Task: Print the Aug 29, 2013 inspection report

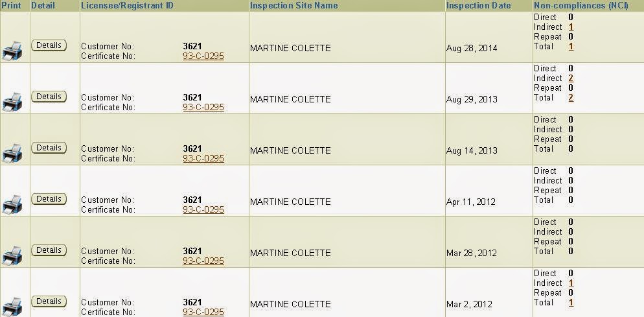Action: point(13,101)
